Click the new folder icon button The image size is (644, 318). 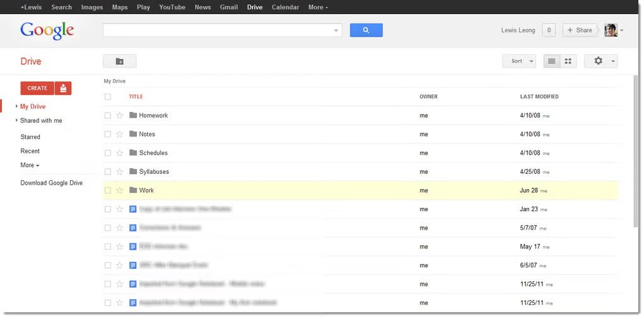click(x=119, y=61)
